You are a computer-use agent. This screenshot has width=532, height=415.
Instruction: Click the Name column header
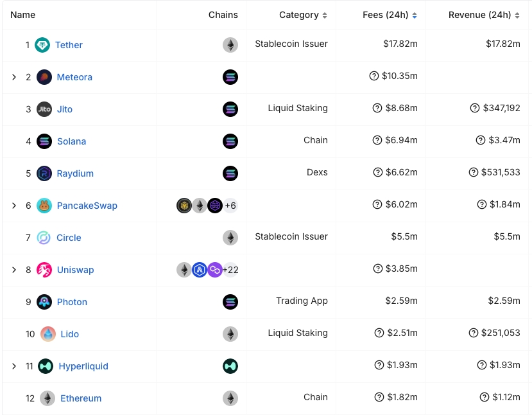[22, 15]
